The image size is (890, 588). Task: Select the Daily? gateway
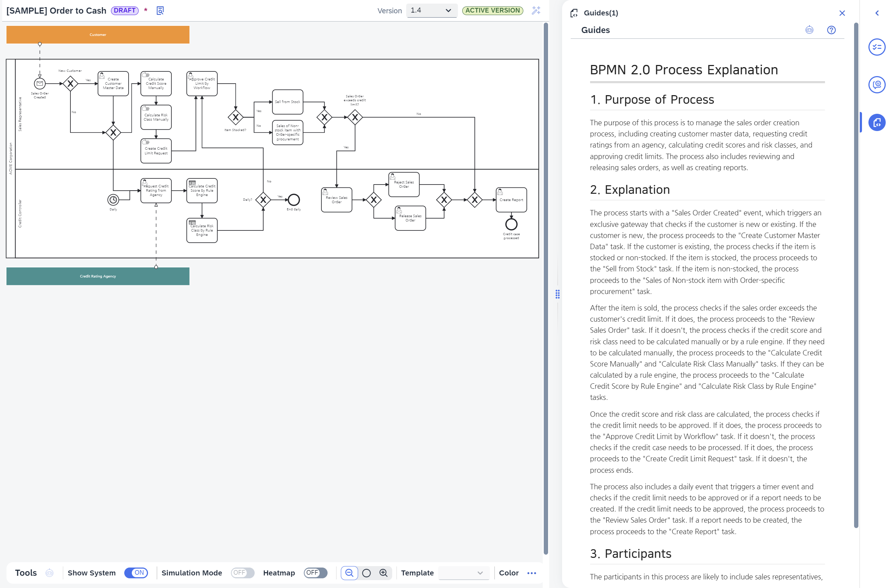(263, 200)
